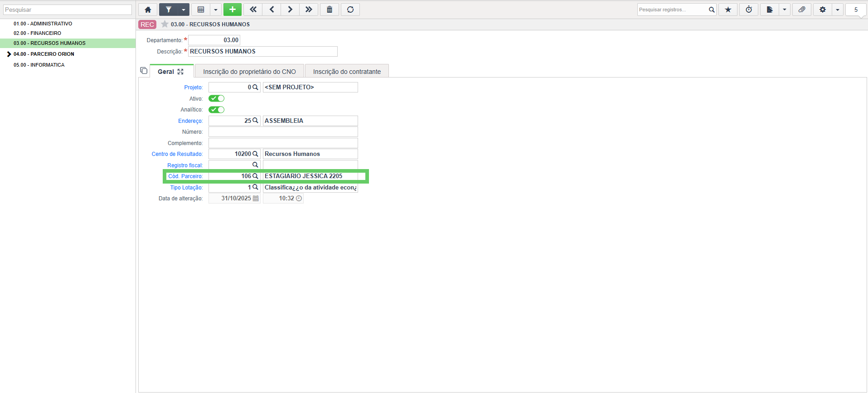Viewport: 868px width, 393px height.
Task: Search Registro fiscal lookup icon
Action: (x=255, y=165)
